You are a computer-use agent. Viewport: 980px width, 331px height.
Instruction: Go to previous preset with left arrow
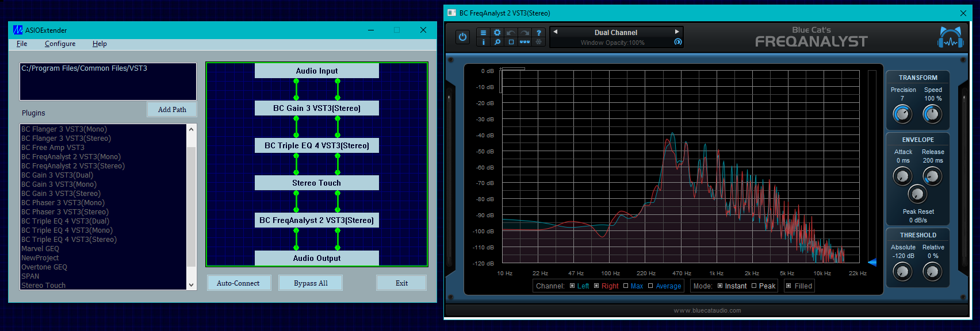click(x=555, y=32)
